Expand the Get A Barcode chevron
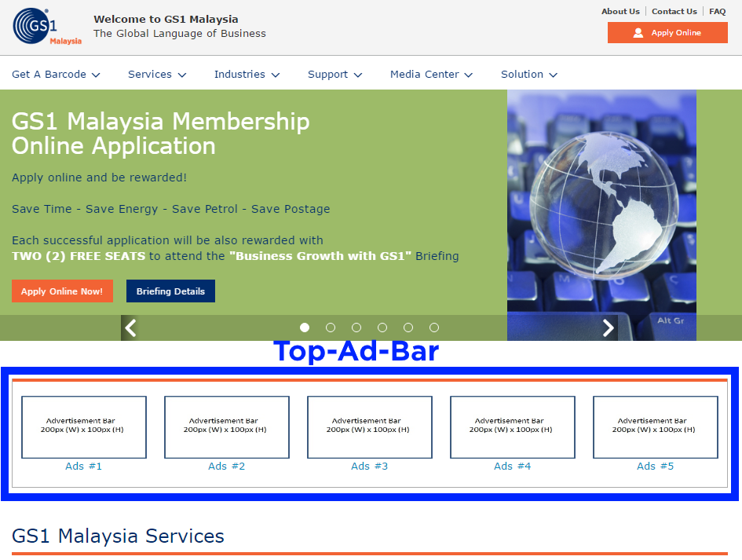742x560 pixels. (96, 75)
